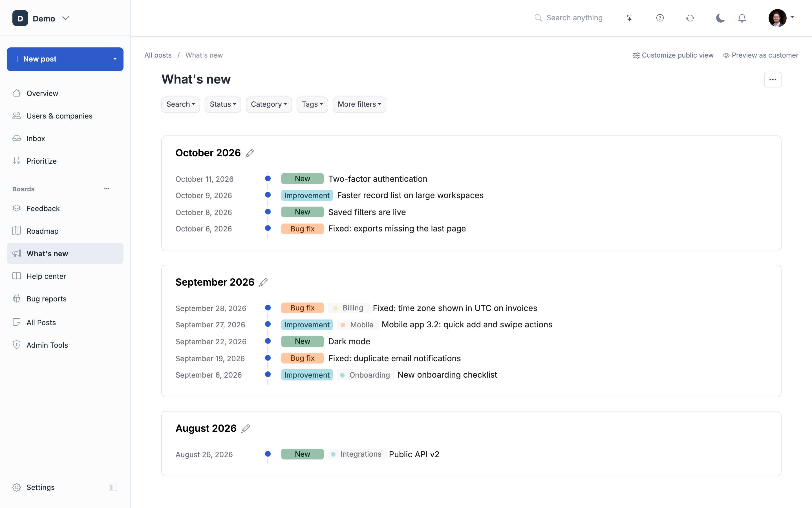
Task: Edit August 2026 heading pencil icon
Action: (x=246, y=428)
